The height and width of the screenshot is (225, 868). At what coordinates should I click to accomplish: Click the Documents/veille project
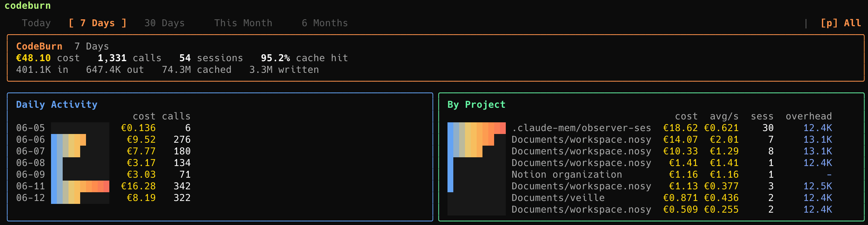(558, 198)
